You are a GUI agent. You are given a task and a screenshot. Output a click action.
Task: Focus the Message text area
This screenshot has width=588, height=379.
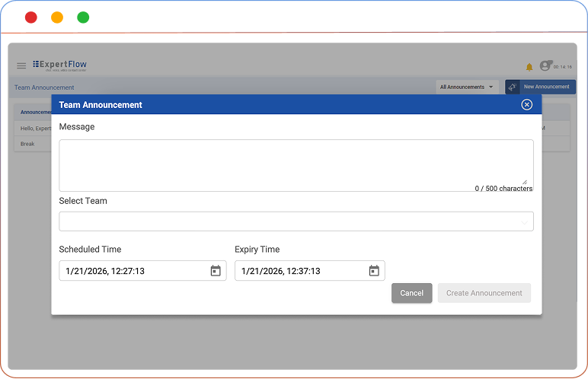(296, 164)
